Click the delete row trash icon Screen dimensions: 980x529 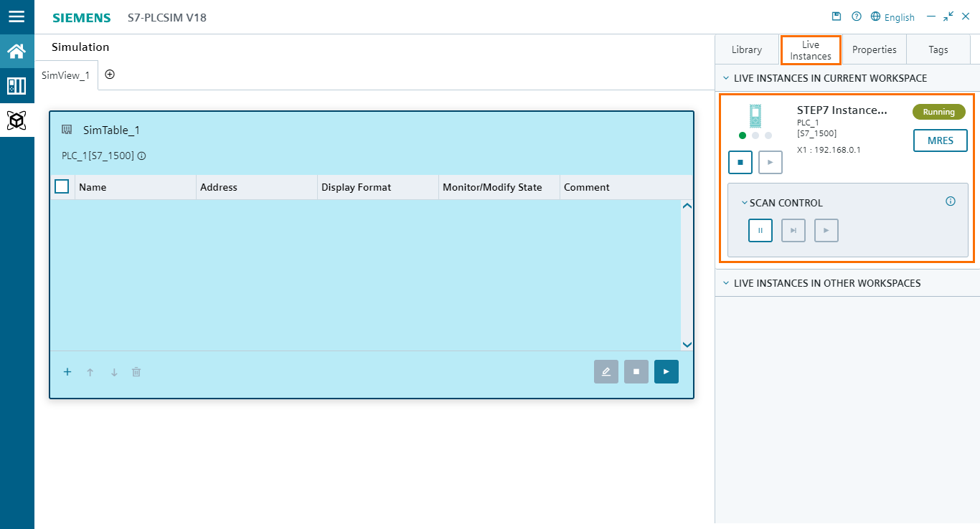(x=136, y=371)
